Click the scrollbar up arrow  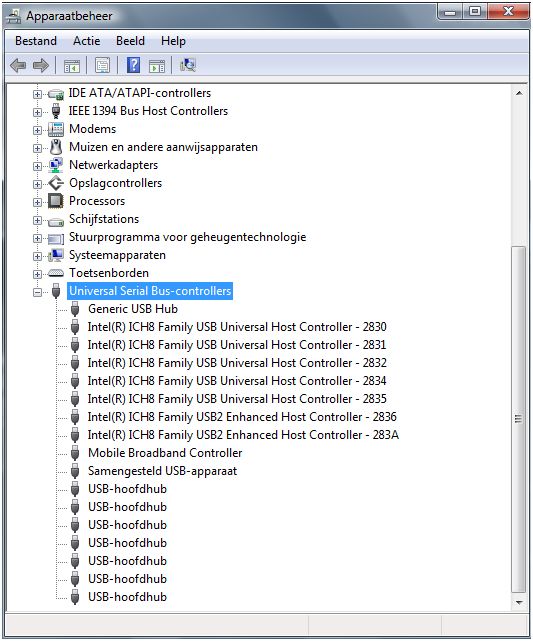(x=519, y=94)
